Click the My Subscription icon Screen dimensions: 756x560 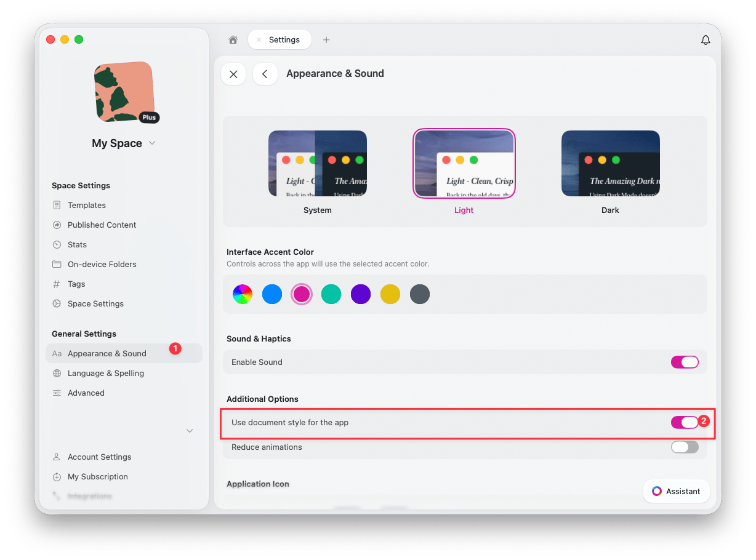click(x=57, y=476)
